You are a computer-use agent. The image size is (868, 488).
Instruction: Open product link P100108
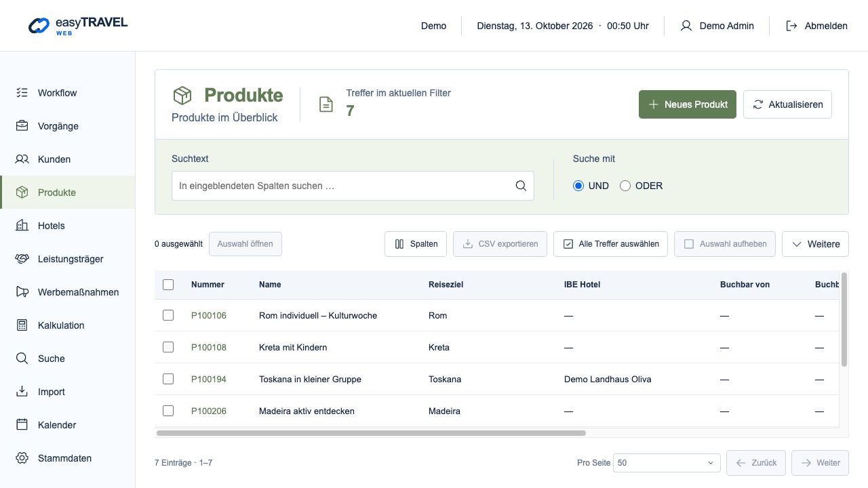209,347
